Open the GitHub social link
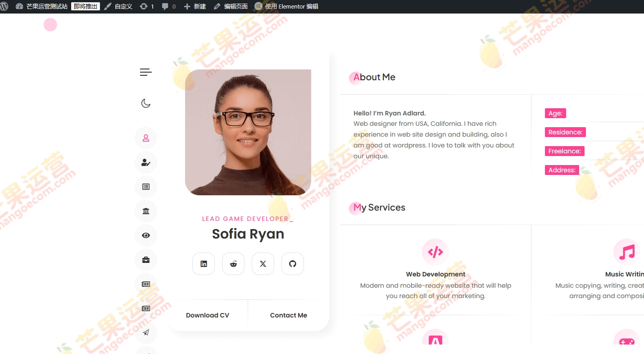 293,264
